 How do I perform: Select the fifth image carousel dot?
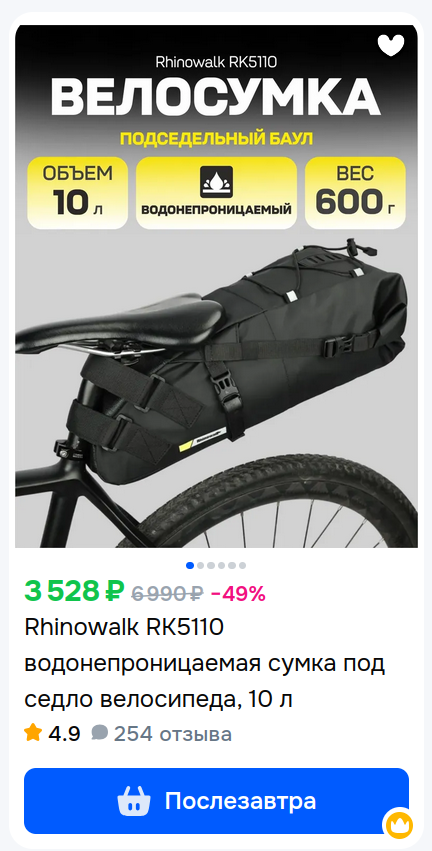coord(232,566)
